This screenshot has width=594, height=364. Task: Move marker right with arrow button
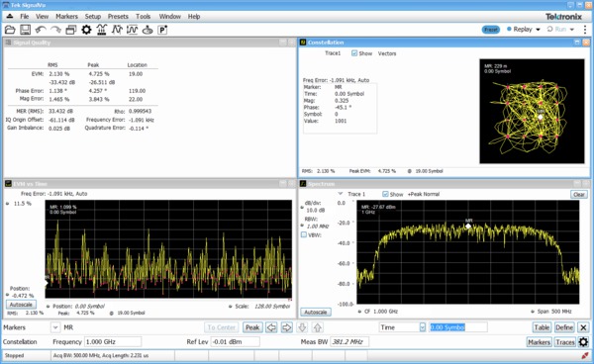coord(287,327)
